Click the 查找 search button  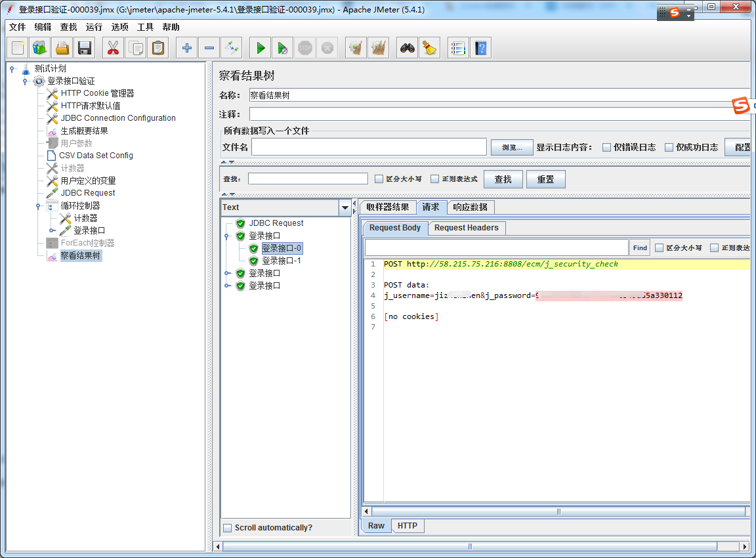[x=503, y=179]
